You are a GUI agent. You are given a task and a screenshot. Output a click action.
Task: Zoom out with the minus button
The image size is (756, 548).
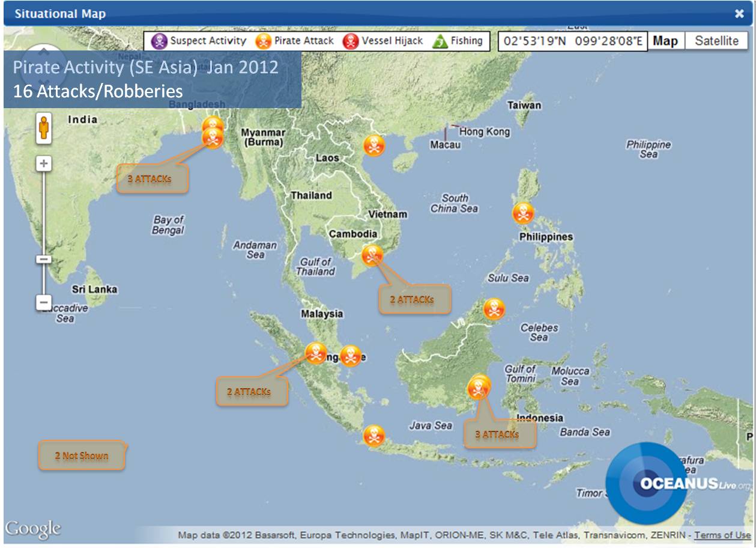tap(44, 302)
